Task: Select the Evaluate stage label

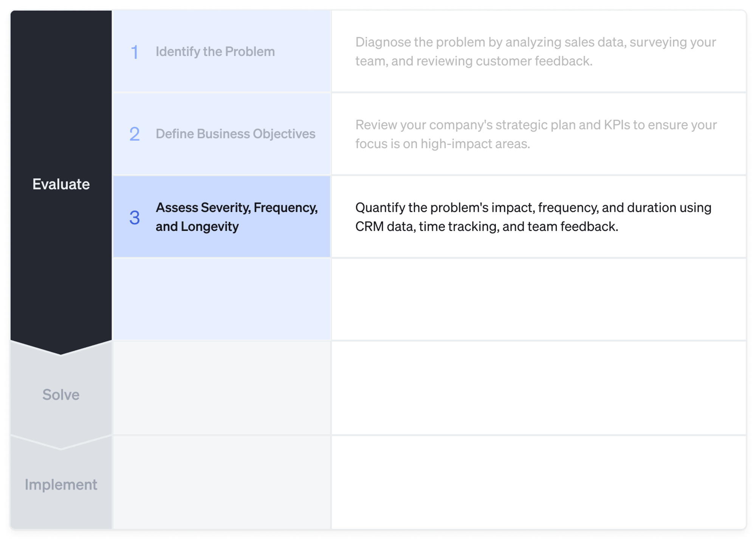Action: (61, 184)
